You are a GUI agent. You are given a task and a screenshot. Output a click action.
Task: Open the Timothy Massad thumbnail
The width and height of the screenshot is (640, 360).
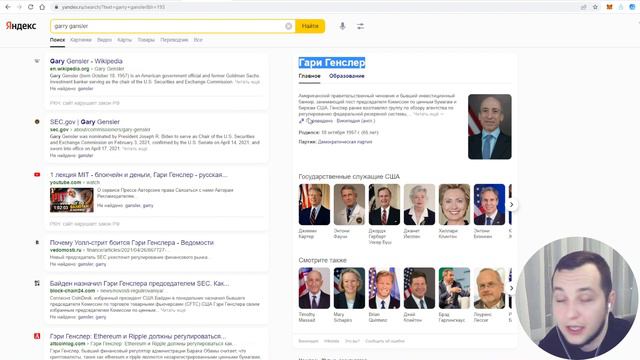pyautogui.click(x=314, y=288)
